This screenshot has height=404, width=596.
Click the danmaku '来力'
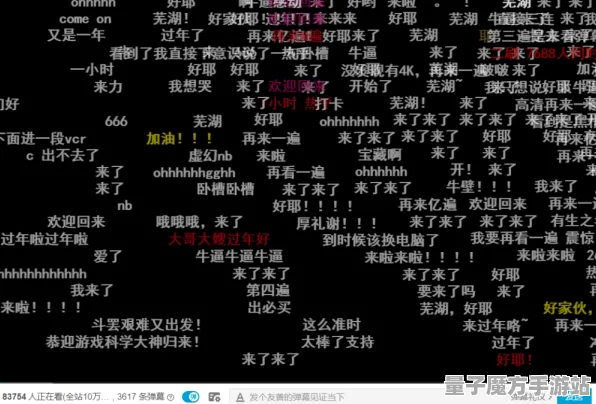(108, 87)
